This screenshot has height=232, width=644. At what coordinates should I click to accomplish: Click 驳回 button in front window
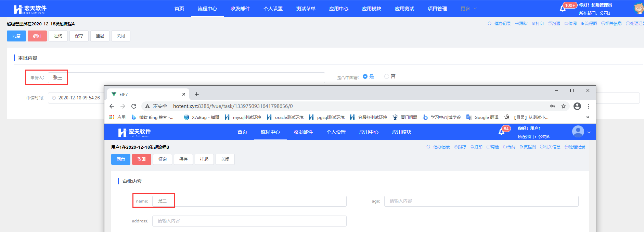pyautogui.click(x=142, y=159)
